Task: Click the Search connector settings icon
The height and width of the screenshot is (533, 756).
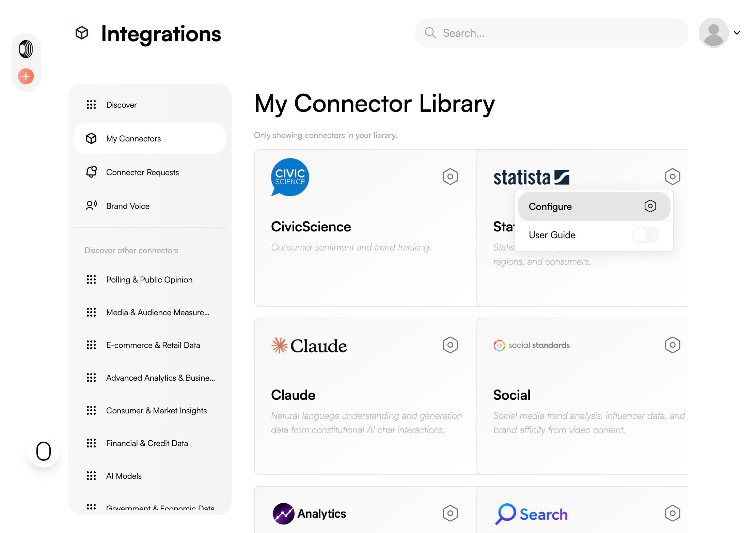Action: 672,513
